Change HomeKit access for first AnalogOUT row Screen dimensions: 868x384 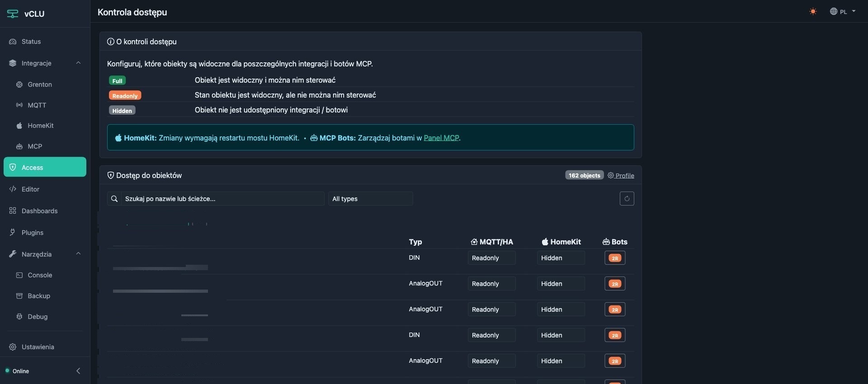coord(561,284)
